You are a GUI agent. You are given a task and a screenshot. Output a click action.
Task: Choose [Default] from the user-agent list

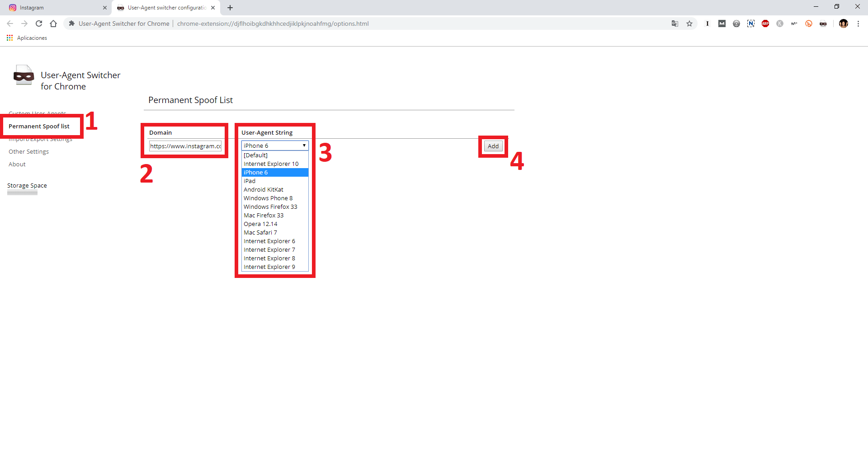point(275,155)
